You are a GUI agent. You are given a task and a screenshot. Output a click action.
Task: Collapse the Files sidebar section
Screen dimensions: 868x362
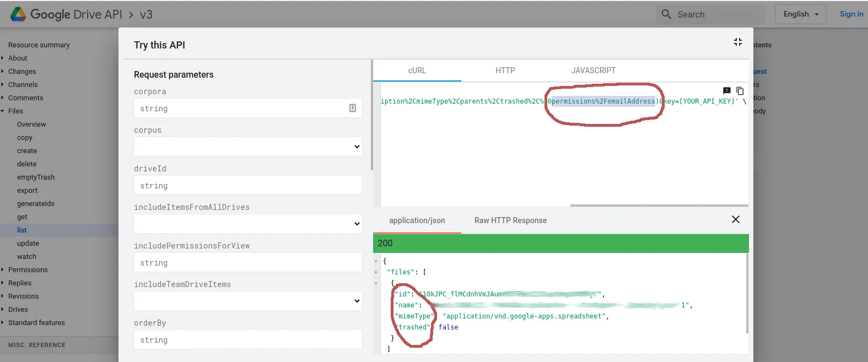pos(3,111)
